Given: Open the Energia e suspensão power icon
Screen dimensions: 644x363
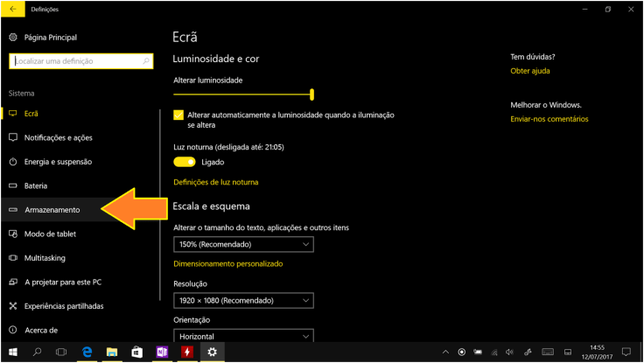Looking at the screenshot, I should point(13,163).
